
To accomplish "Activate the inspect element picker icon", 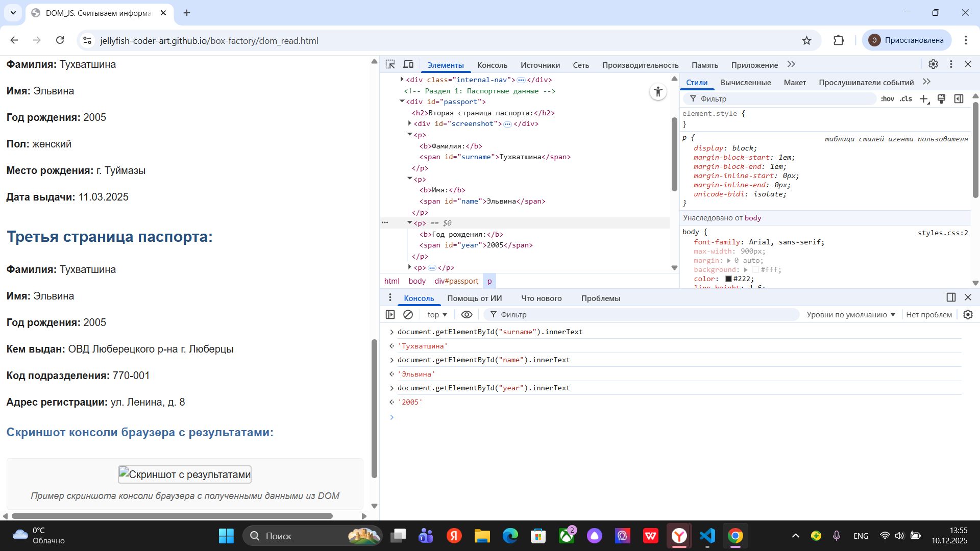I will point(390,64).
